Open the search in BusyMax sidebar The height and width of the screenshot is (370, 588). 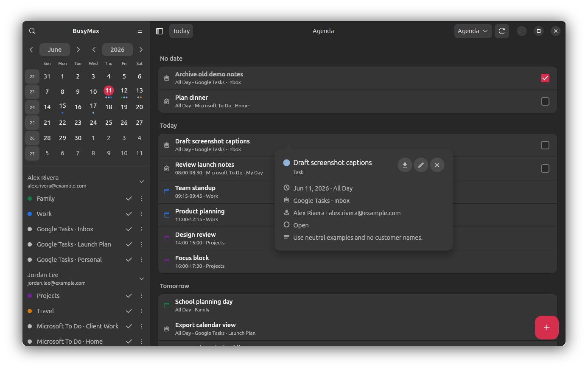[x=32, y=31]
